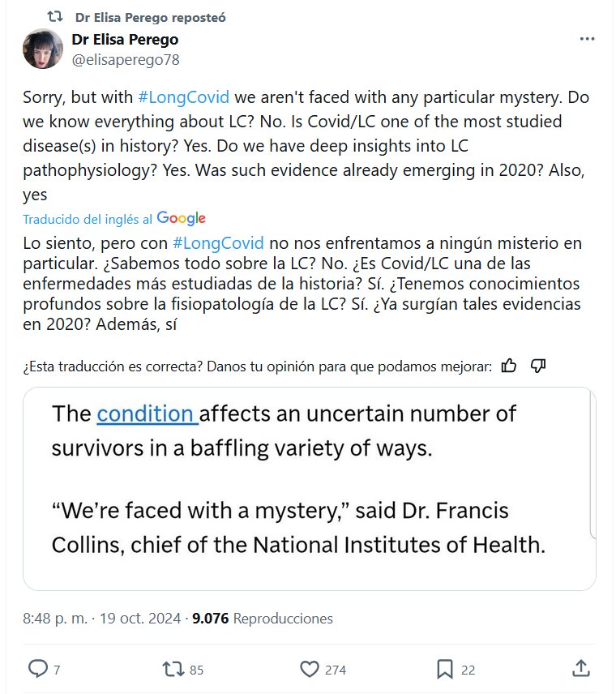The image size is (616, 694).
Task: Click the repost arrows icon
Action: pyautogui.click(x=173, y=669)
